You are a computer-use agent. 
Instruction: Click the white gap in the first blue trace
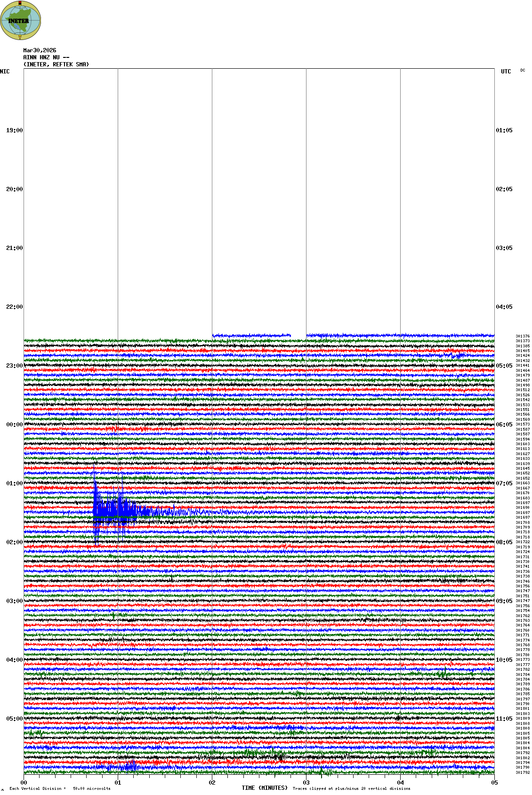pyautogui.click(x=298, y=336)
